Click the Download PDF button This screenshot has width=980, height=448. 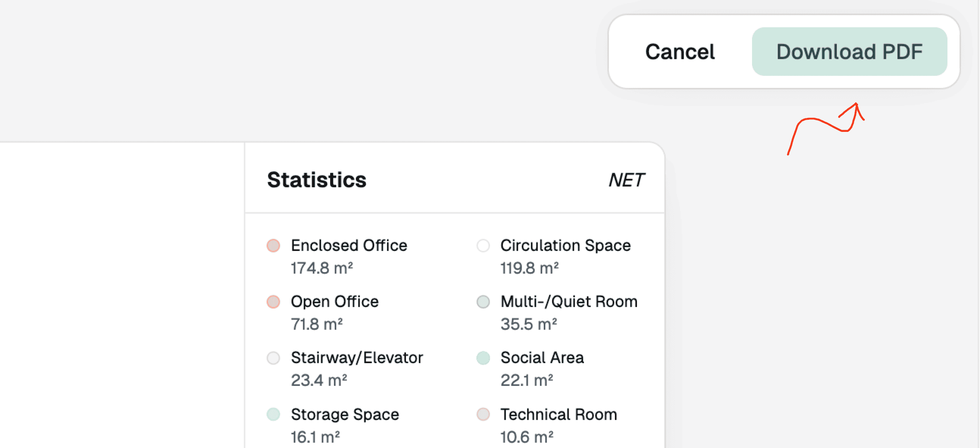pyautogui.click(x=849, y=52)
